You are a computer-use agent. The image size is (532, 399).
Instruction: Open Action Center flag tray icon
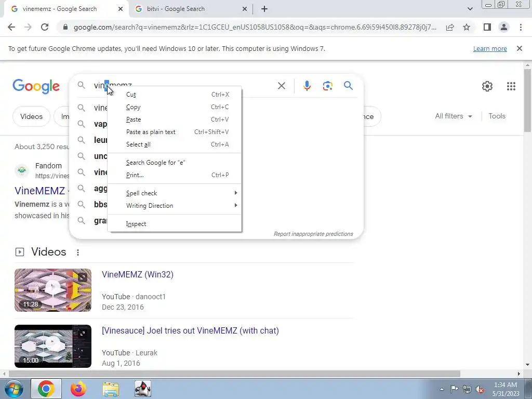tap(454, 389)
